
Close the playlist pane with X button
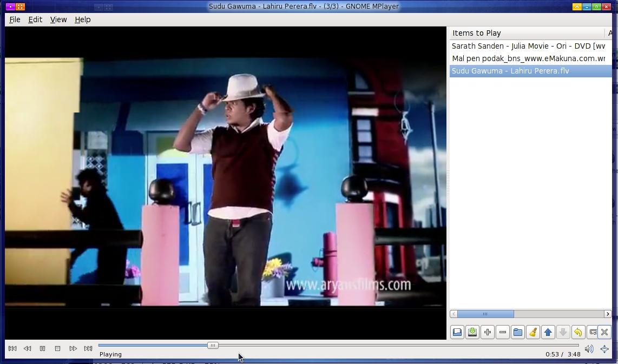coord(604,332)
